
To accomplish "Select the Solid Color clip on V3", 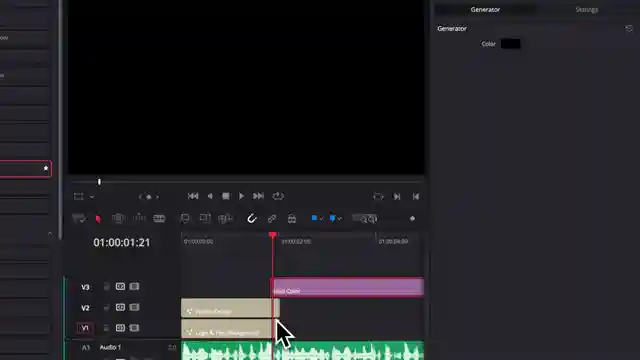I will click(347, 287).
